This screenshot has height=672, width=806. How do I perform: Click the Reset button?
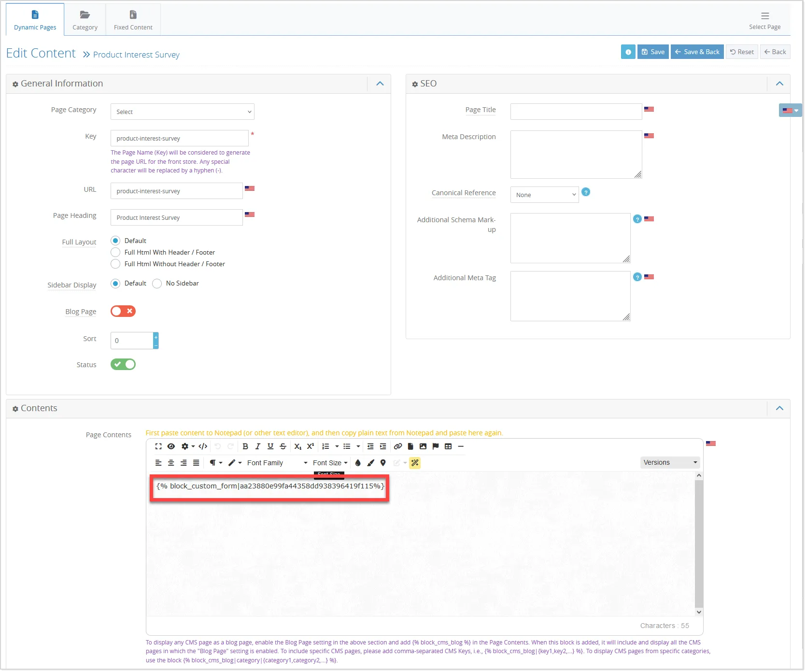coord(742,52)
